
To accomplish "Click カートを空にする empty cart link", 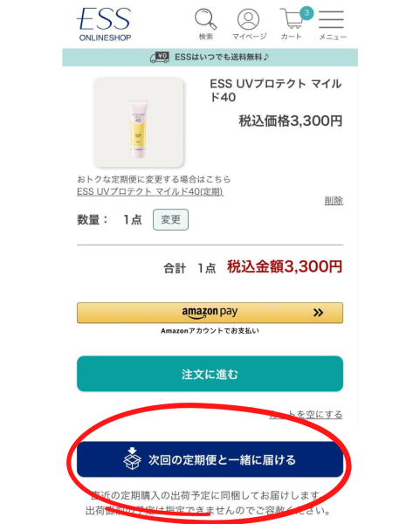I will point(306,414).
